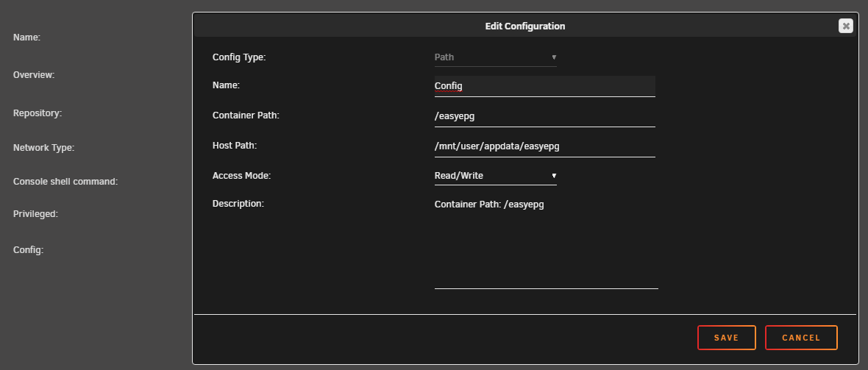Click the Description label in the dialog
Viewport: 868px width, 370px height.
click(x=238, y=203)
